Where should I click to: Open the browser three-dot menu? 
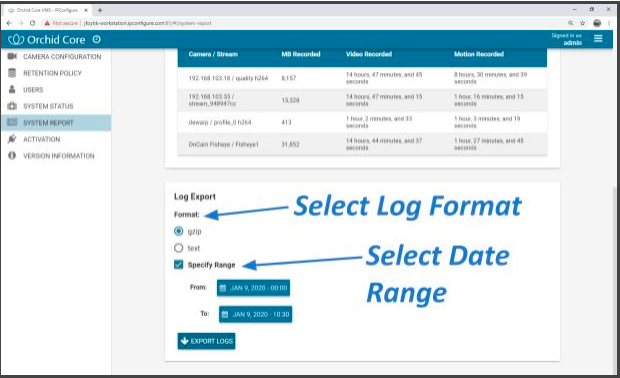tap(609, 23)
